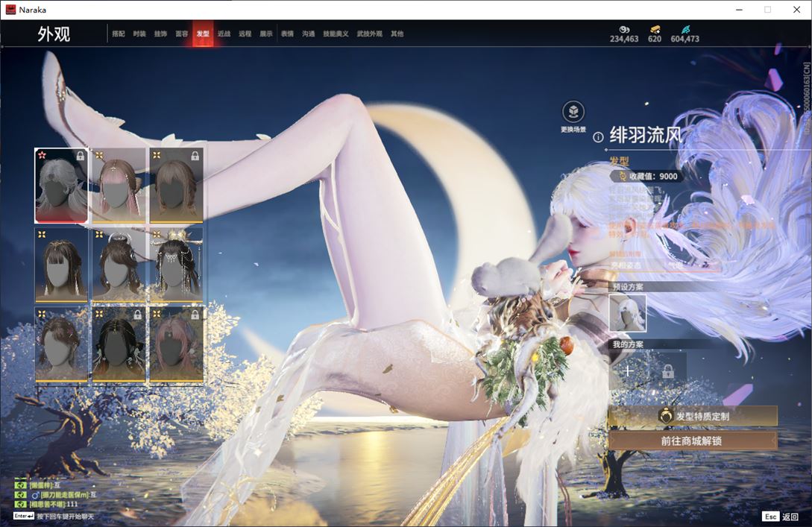The height and width of the screenshot is (527, 812).
Task: Select the locked brown hairstyle in first row
Action: (x=176, y=186)
